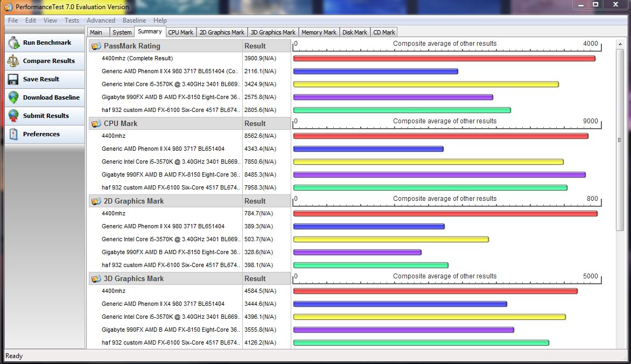Click the blue Phenom II bar in 2D Graphics
This screenshot has height=364, width=631.
(x=369, y=226)
